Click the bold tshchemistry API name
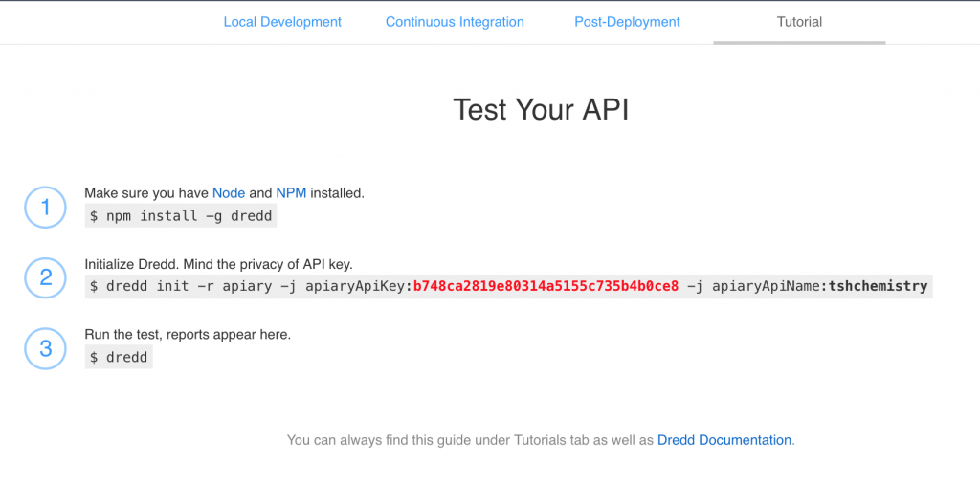 coord(879,287)
